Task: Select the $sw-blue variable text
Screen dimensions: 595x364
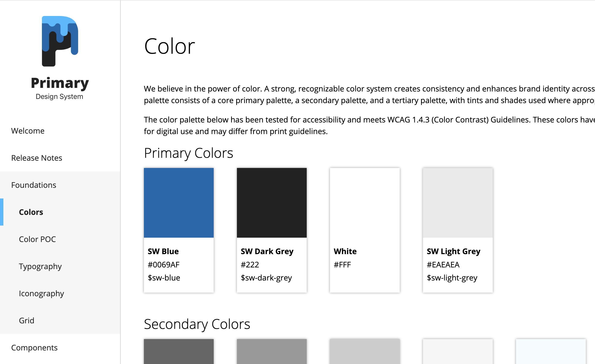Action: (x=164, y=278)
